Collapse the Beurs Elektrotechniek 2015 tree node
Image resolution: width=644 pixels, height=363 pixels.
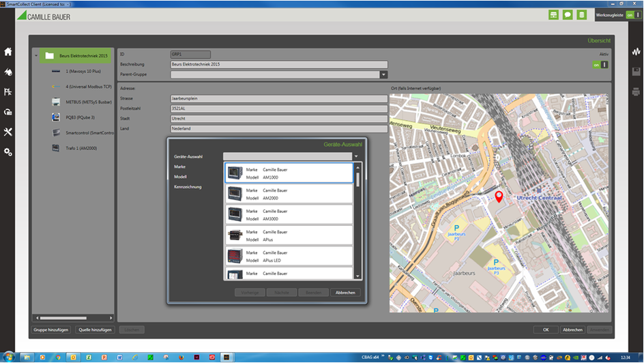(x=36, y=56)
